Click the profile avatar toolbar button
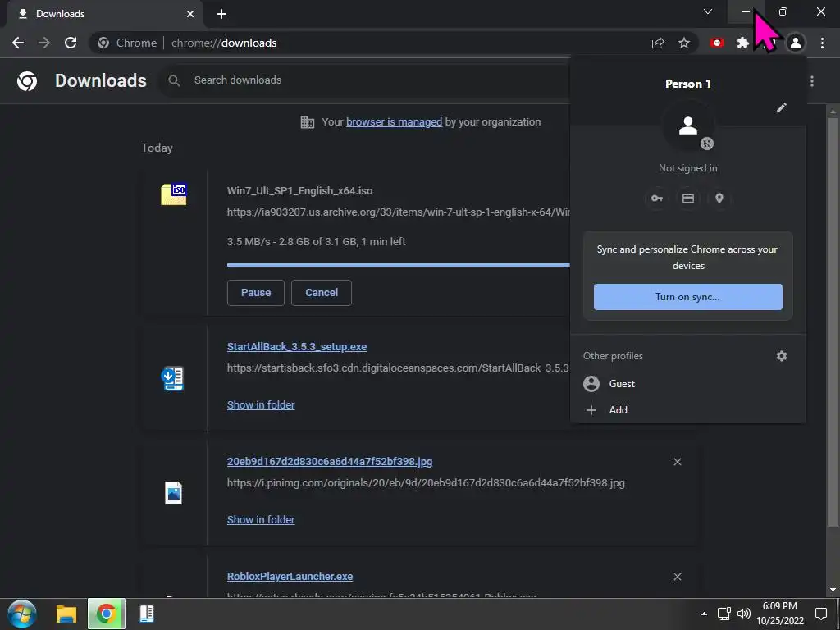Image resolution: width=840 pixels, height=630 pixels. click(796, 43)
